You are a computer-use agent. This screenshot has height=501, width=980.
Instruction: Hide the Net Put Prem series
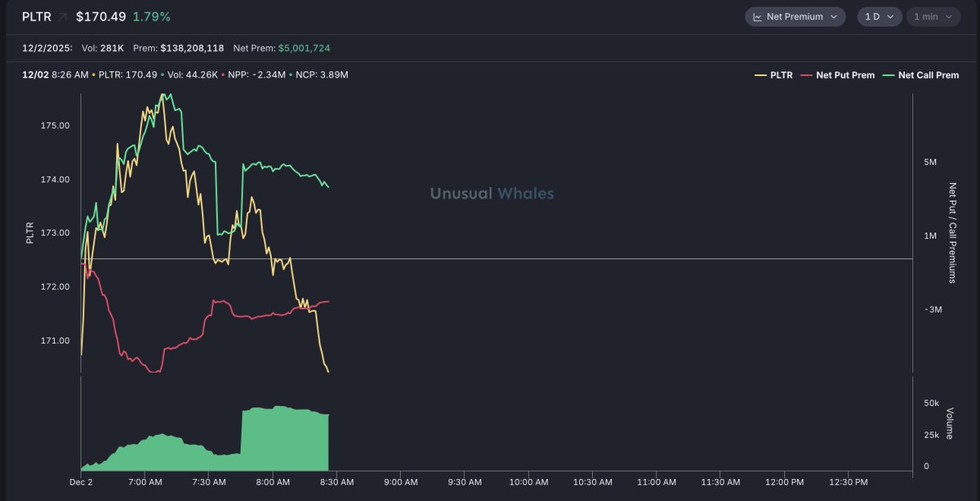pos(845,75)
